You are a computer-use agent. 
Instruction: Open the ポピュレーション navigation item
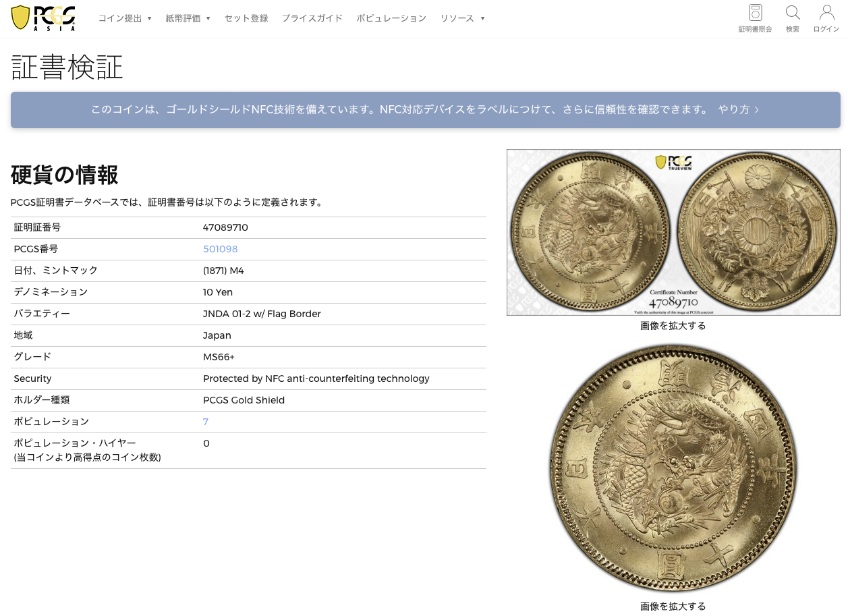(x=391, y=18)
